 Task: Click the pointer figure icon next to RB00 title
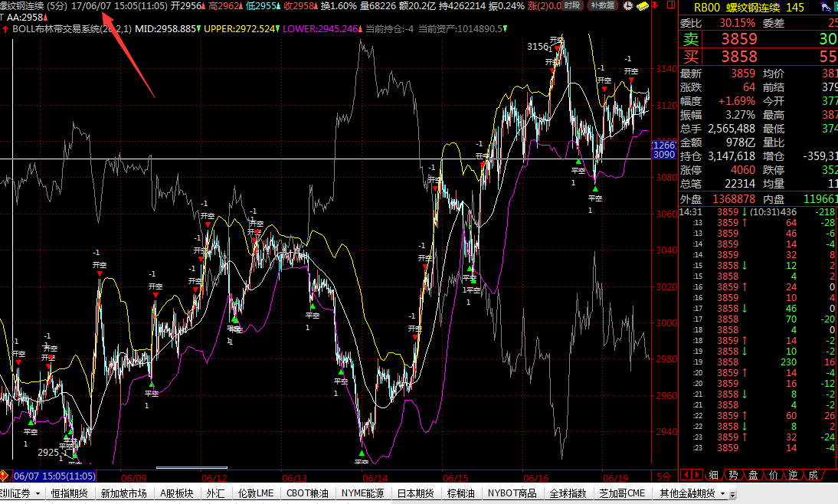[x=826, y=8]
